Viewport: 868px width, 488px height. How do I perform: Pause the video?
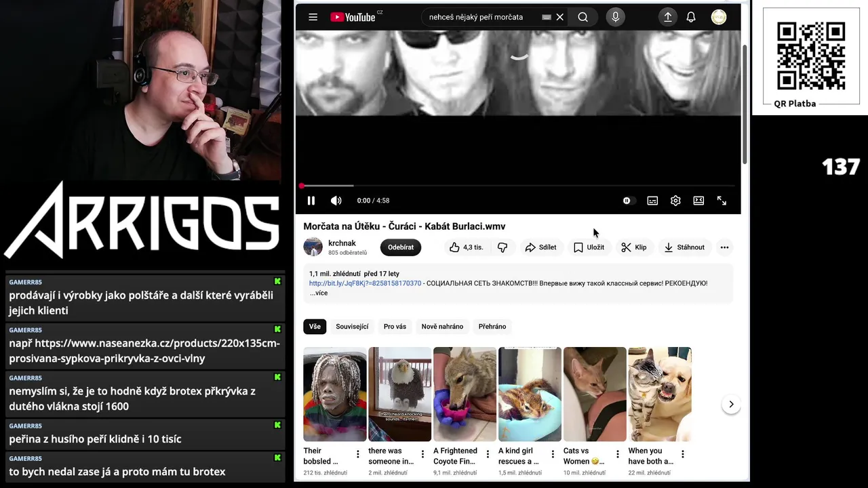tap(311, 201)
